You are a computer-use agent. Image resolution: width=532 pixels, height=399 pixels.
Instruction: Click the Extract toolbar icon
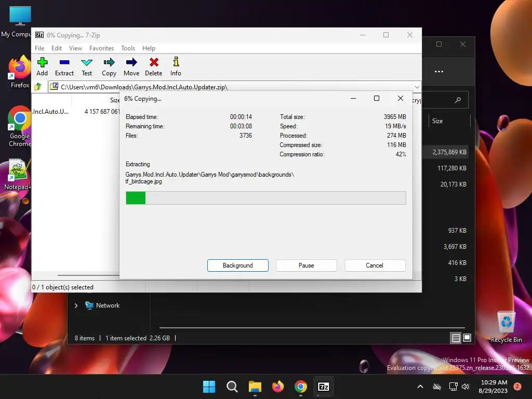point(64,66)
